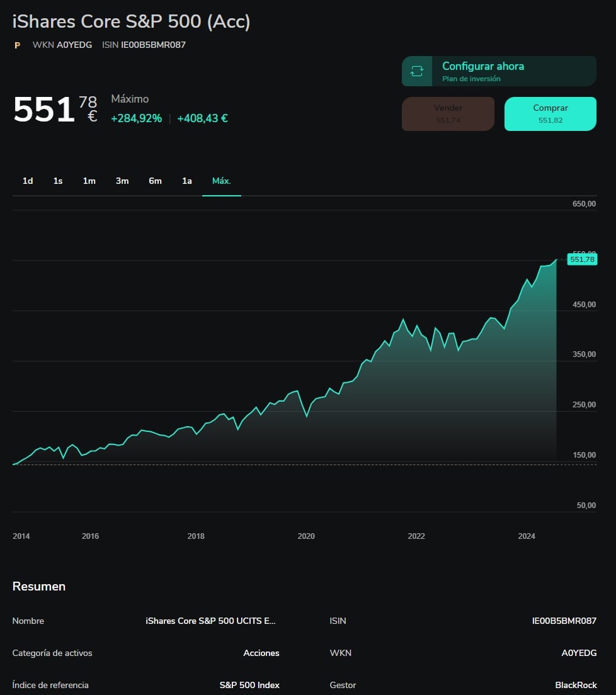The image size is (616, 695).
Task: Open the S&P 500 Index reference
Action: click(x=250, y=685)
